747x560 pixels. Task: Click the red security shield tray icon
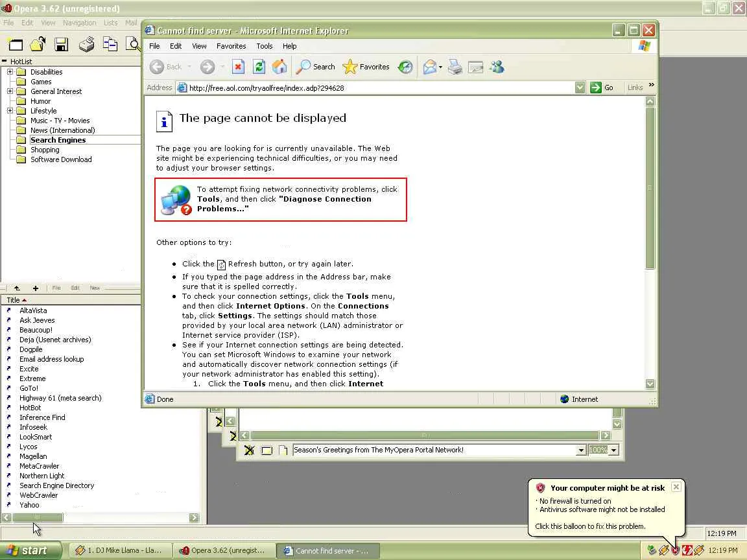675,550
